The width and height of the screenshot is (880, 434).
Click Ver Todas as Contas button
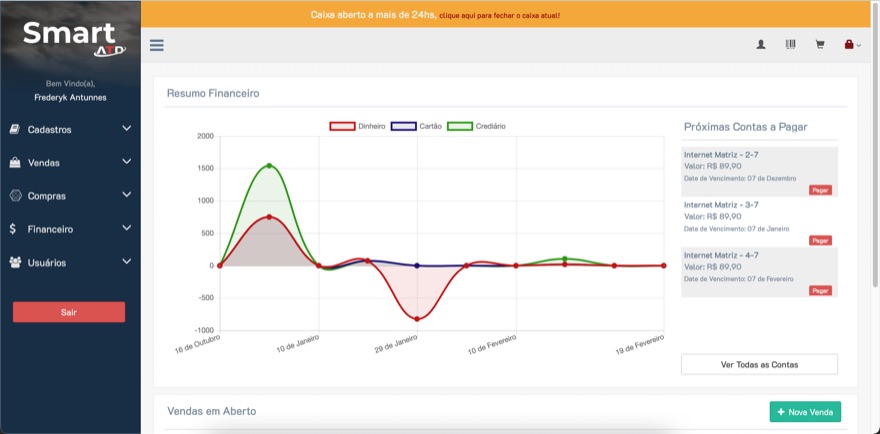pyautogui.click(x=759, y=364)
